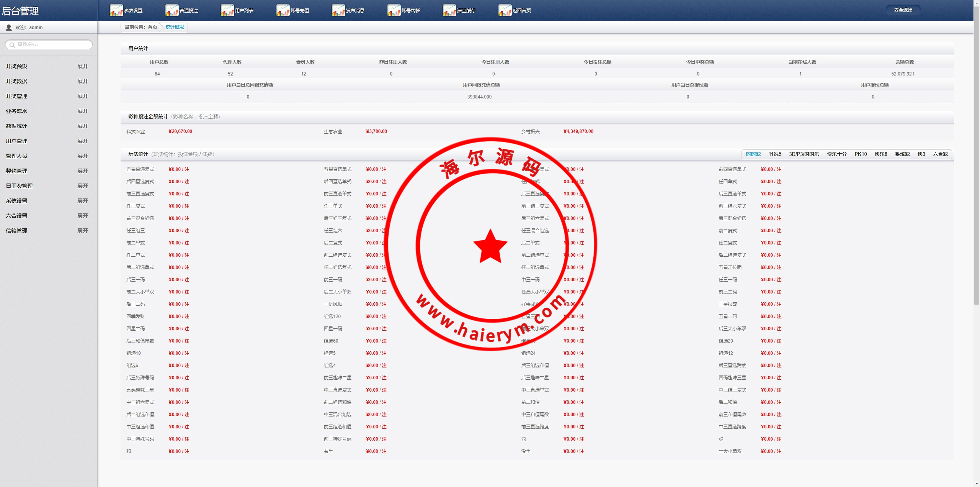Click the 返回首页 toolbar icon
980x487 pixels.
(x=505, y=10)
